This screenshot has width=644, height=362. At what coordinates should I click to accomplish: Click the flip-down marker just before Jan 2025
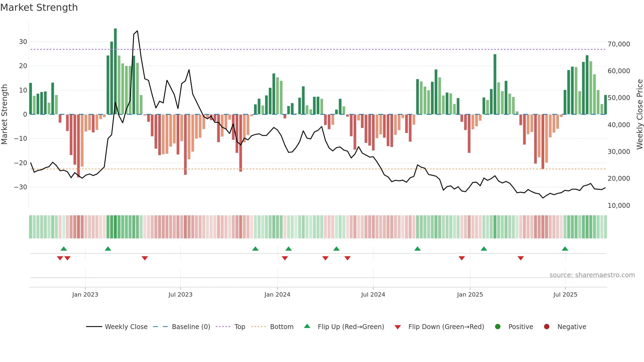point(462,258)
